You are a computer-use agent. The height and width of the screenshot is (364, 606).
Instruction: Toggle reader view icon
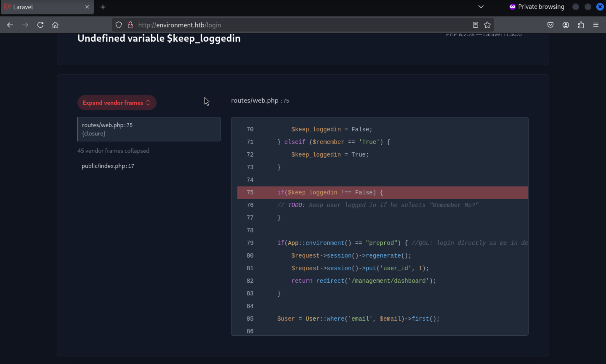(x=475, y=25)
